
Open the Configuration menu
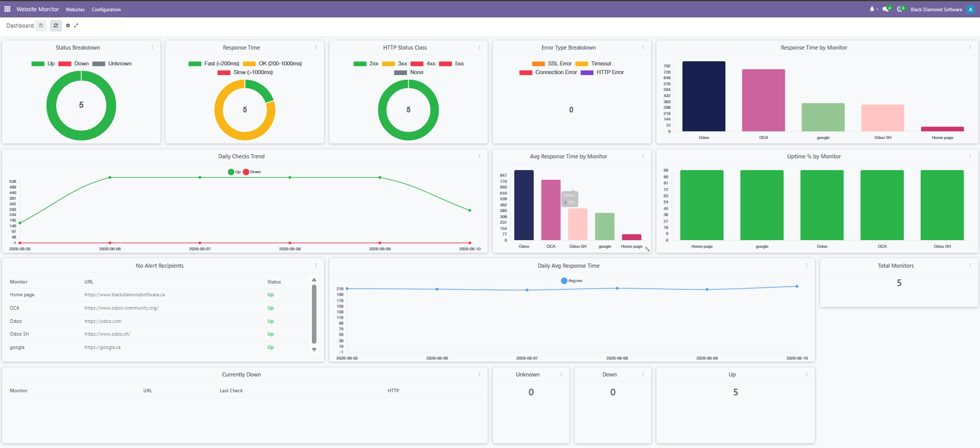[106, 10]
